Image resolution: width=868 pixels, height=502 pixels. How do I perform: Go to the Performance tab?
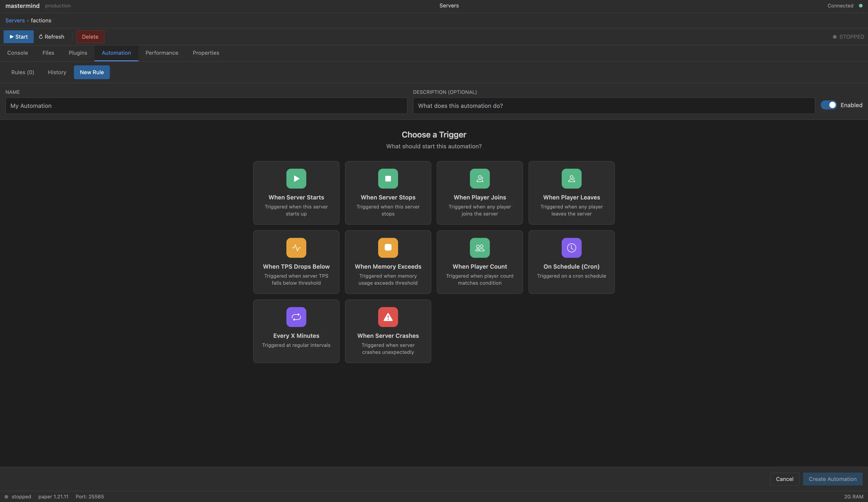(162, 53)
